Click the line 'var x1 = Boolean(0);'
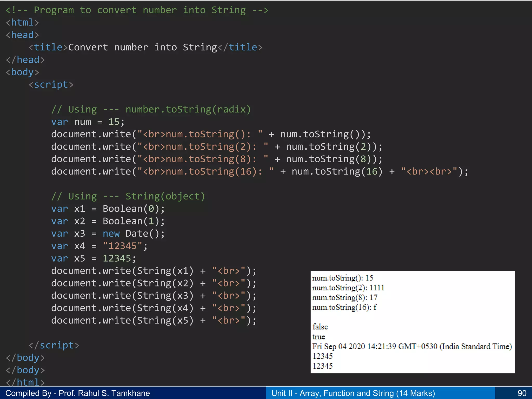 [x=108, y=209]
